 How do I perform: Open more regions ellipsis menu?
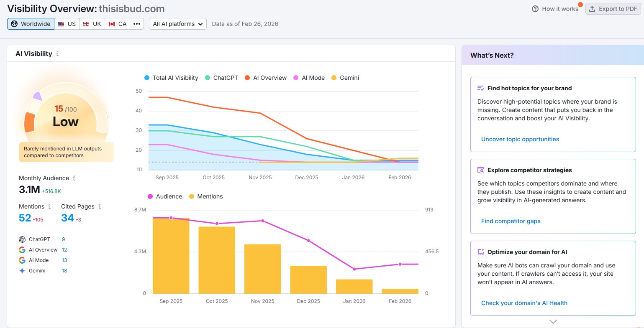(x=137, y=24)
